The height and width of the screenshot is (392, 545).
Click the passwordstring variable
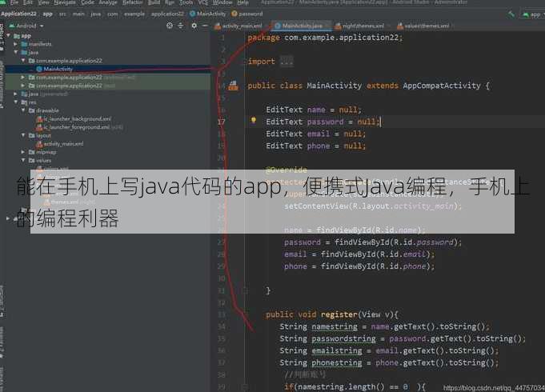pos(343,339)
